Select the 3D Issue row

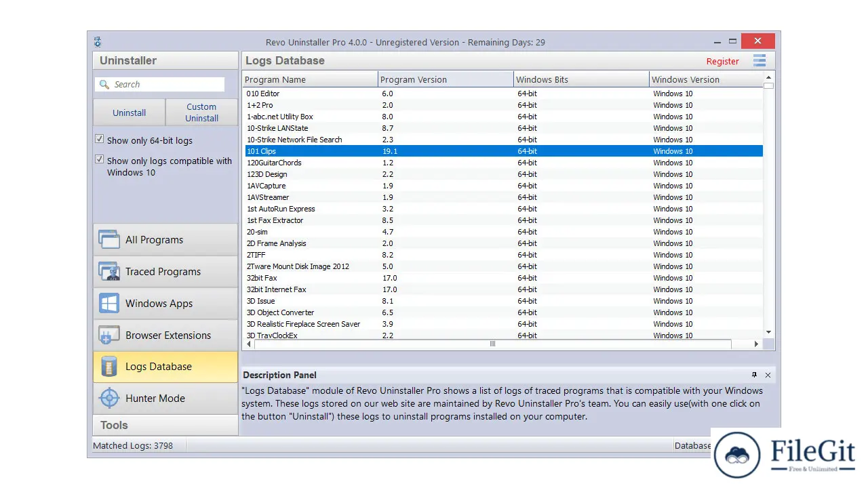pos(503,301)
